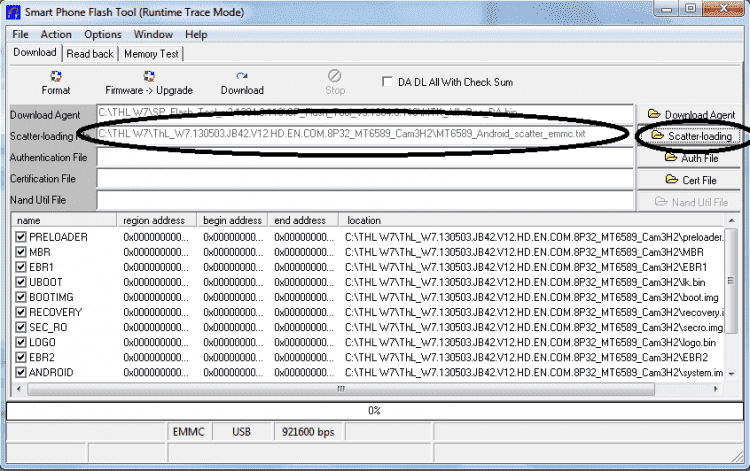Click the EMMC status bar entry

[x=188, y=432]
